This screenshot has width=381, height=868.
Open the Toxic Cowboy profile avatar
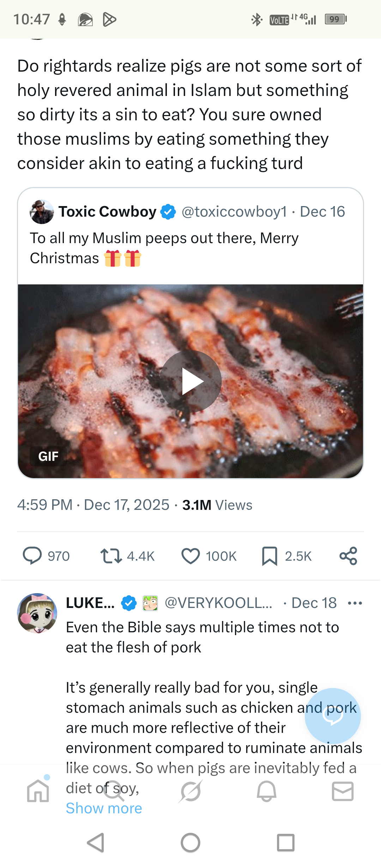42,212
